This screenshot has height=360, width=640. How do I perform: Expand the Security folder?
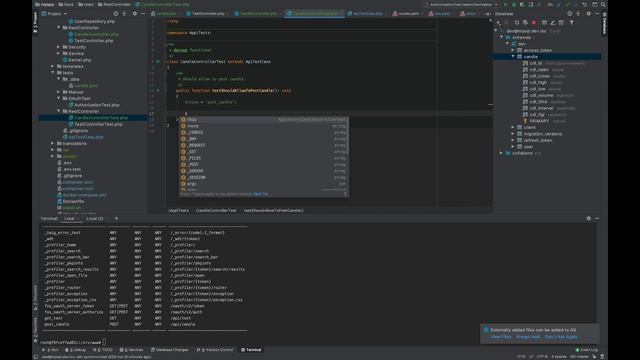(58, 47)
